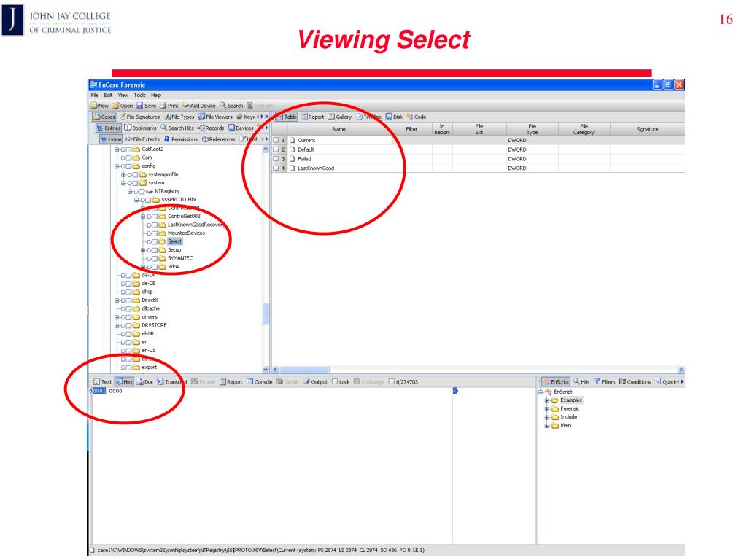Switch right pane to Disk view
The height and width of the screenshot is (560, 747).
click(x=395, y=117)
